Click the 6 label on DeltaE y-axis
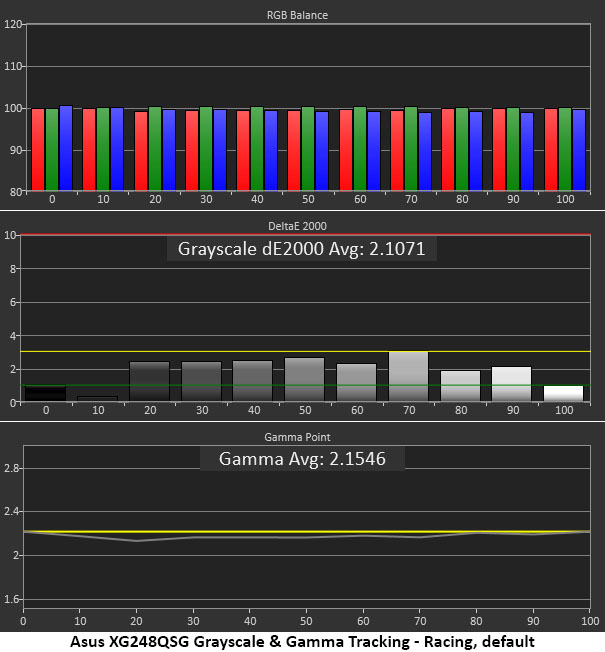The height and width of the screenshot is (652, 605). (13, 302)
